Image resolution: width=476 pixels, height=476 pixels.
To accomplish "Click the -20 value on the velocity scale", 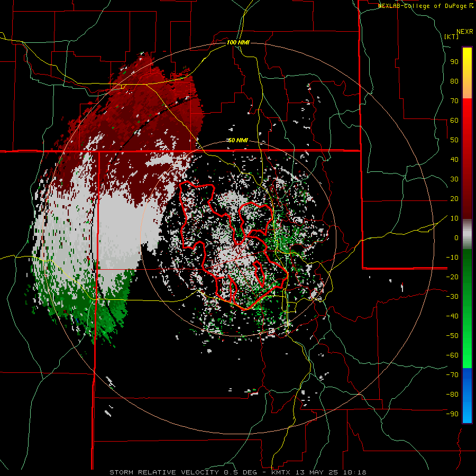I will click(452, 277).
